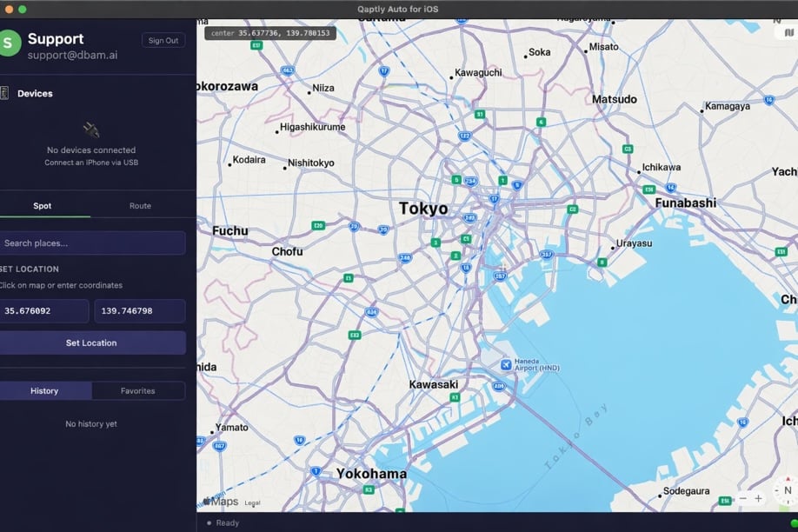Viewport: 798px width, 532px height.
Task: Click the longitude field showing 139.746798
Action: (x=140, y=310)
